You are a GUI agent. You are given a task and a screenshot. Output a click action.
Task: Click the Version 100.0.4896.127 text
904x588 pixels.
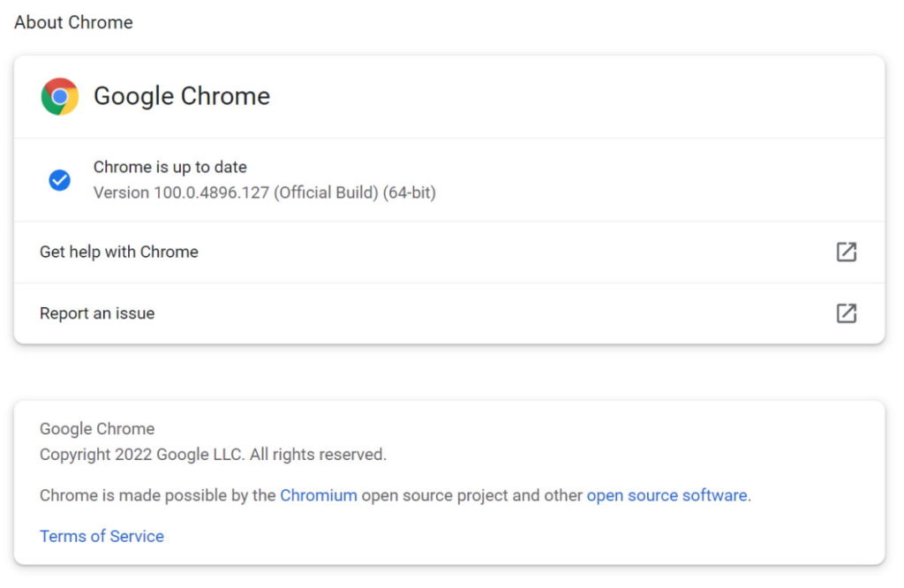[181, 192]
